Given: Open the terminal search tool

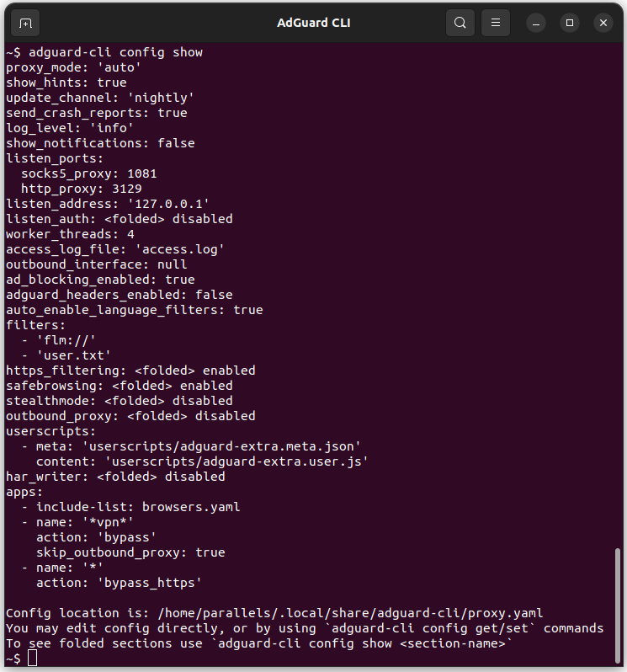Looking at the screenshot, I should [x=460, y=23].
